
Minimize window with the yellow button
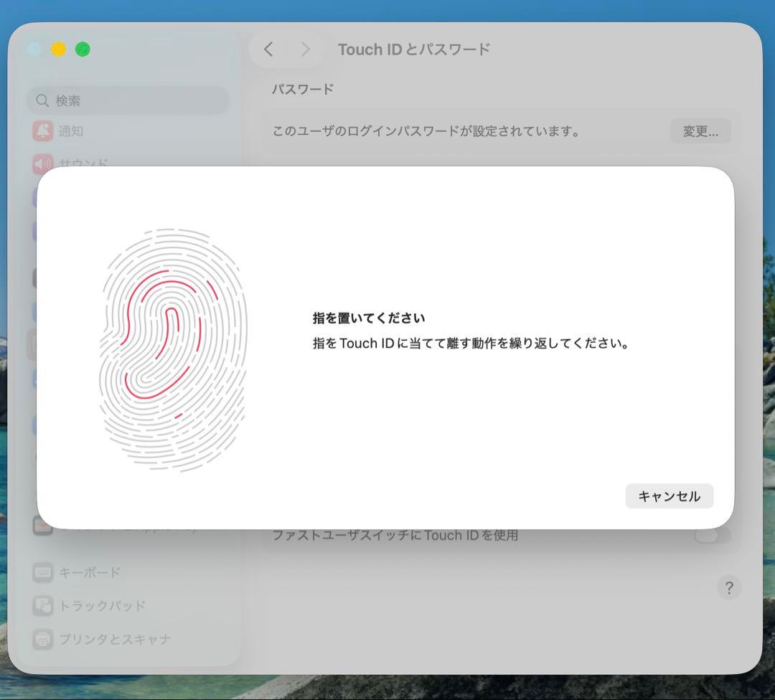59,49
